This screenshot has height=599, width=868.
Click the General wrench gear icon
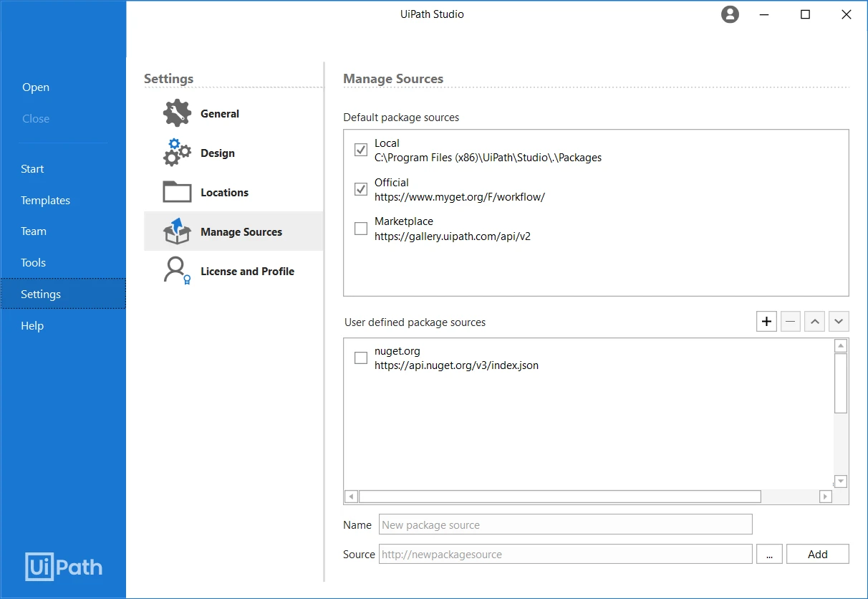point(177,113)
